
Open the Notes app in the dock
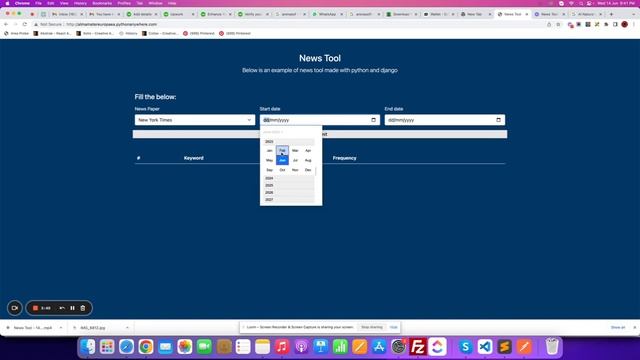[262, 347]
